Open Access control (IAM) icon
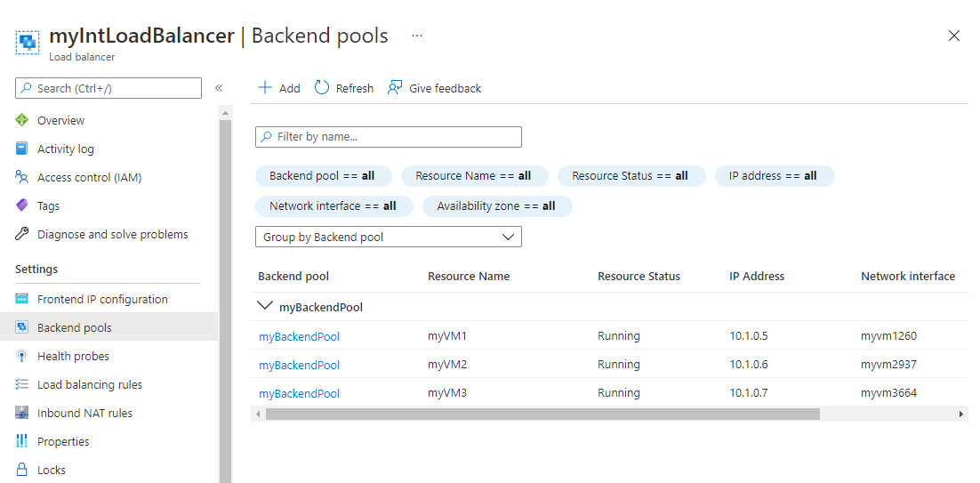980x483 pixels. coord(22,177)
